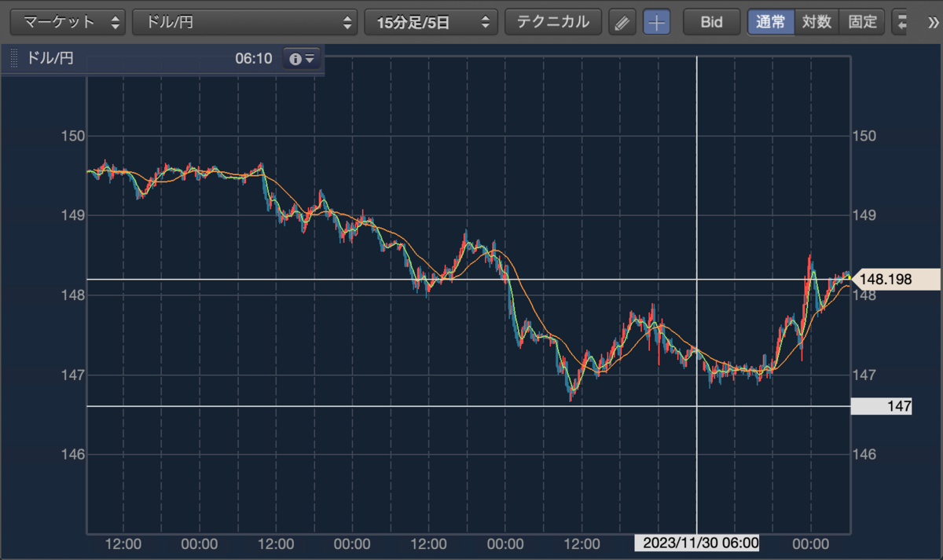The height and width of the screenshot is (560, 943).
Task: Click the 06:10 time in the panel header
Action: click(x=253, y=59)
